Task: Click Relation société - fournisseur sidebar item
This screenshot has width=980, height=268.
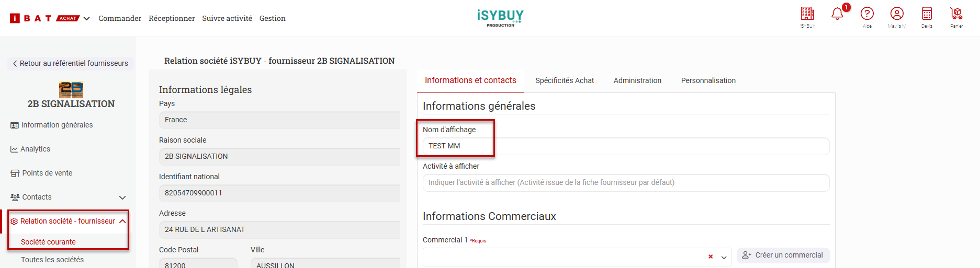Action: (67, 221)
